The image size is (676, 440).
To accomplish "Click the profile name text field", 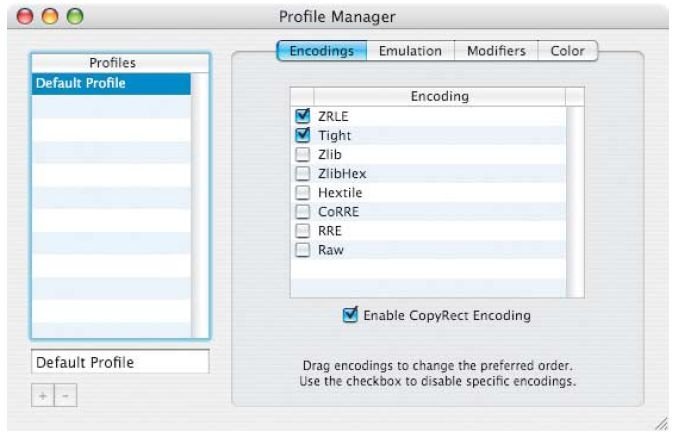I will click(120, 362).
